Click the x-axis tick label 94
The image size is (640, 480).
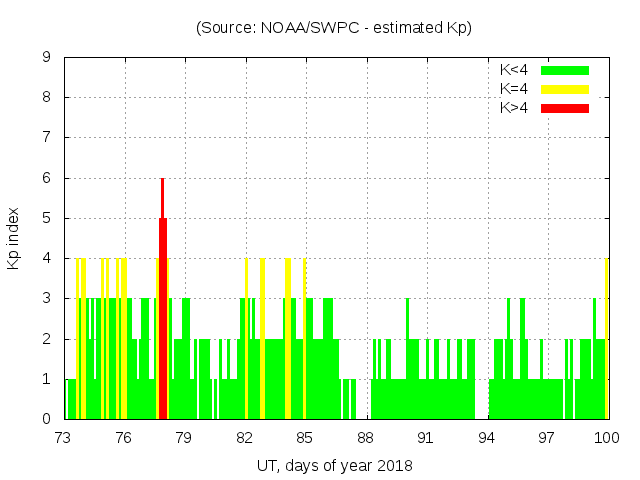click(x=487, y=438)
